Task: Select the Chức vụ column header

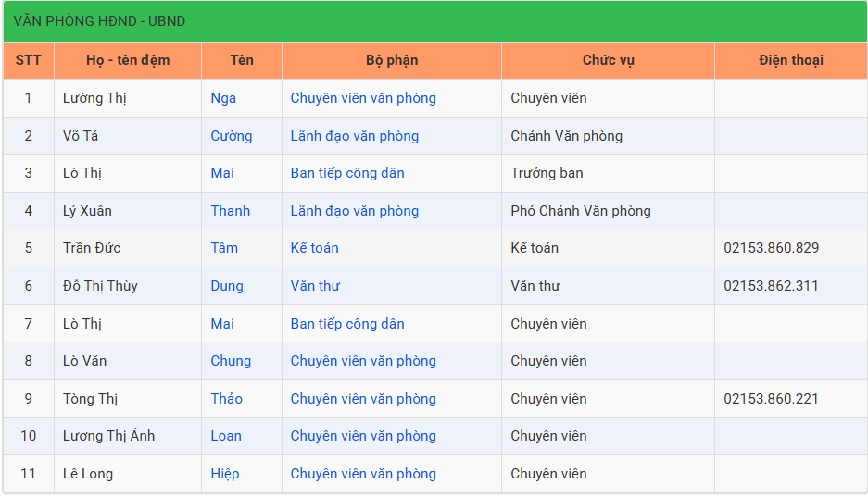Action: coord(609,60)
